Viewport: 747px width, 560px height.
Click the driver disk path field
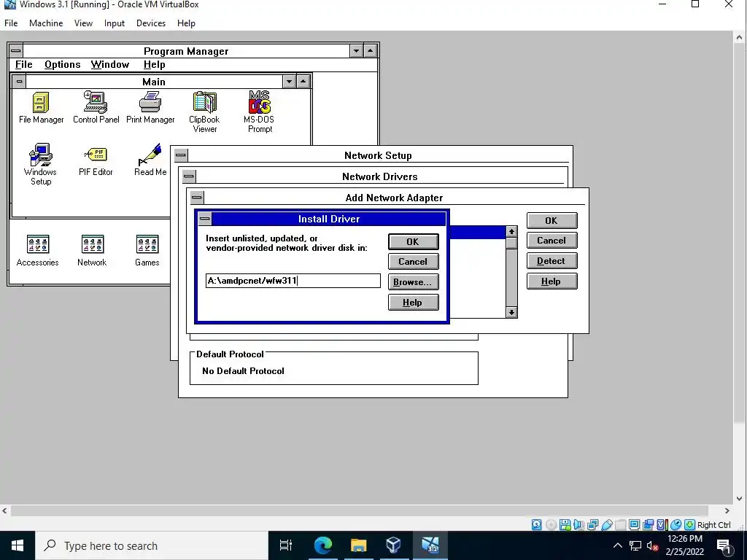(x=293, y=281)
